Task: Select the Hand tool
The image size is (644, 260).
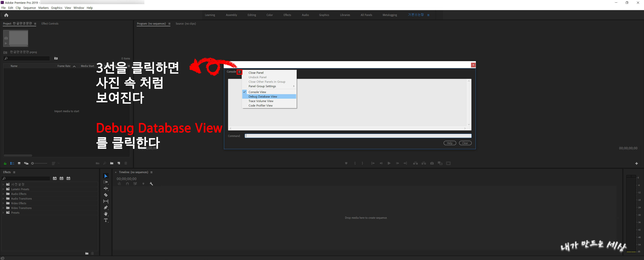Action: click(x=106, y=214)
